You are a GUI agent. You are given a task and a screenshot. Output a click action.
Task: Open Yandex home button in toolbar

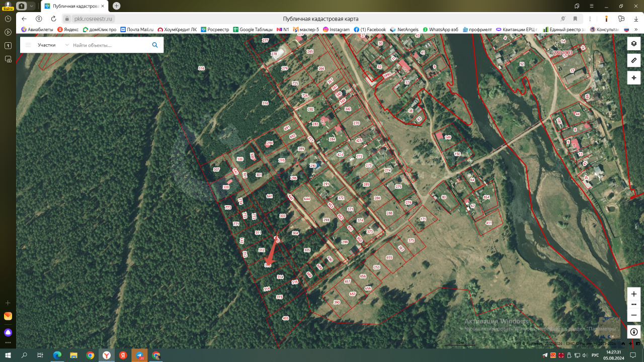39,19
